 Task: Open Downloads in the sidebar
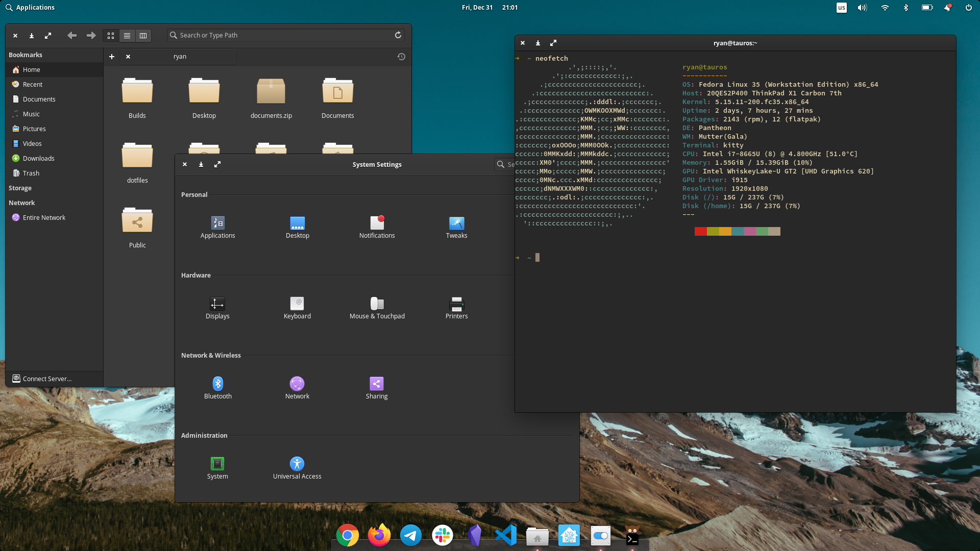pos(38,158)
